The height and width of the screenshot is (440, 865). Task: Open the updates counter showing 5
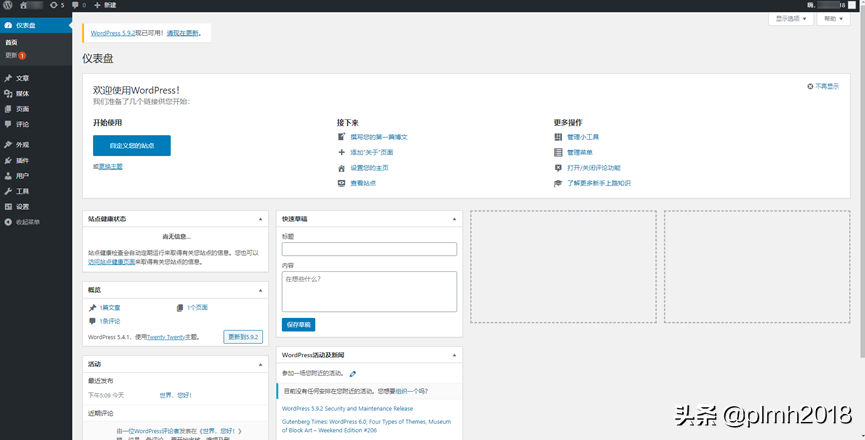[x=57, y=5]
